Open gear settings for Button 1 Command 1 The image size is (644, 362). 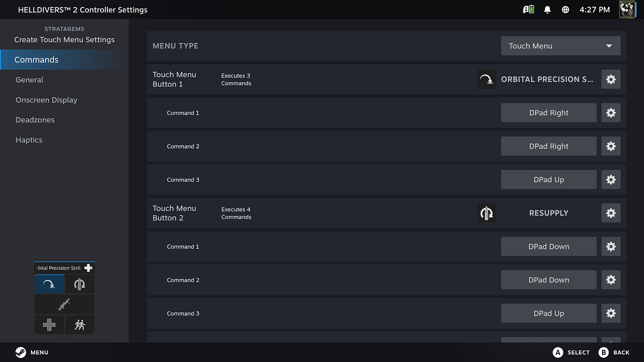(x=611, y=113)
